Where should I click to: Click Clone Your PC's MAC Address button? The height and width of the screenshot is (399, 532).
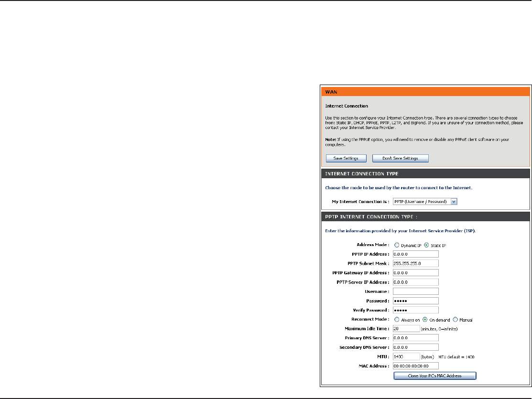tap(435, 376)
